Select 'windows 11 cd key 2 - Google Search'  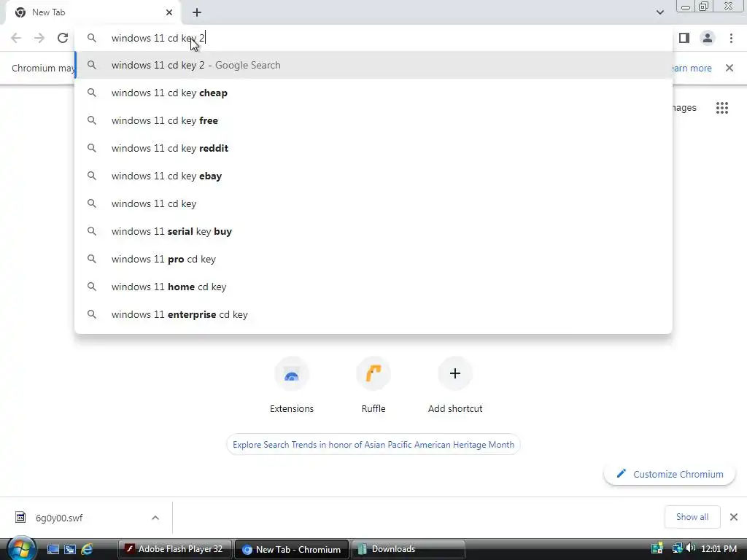click(373, 65)
